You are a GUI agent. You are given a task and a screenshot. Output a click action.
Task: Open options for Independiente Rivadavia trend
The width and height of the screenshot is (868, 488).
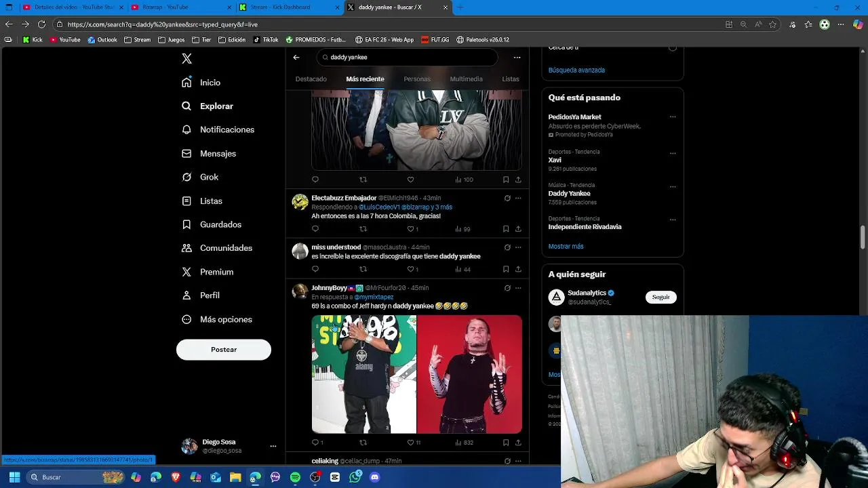click(673, 220)
